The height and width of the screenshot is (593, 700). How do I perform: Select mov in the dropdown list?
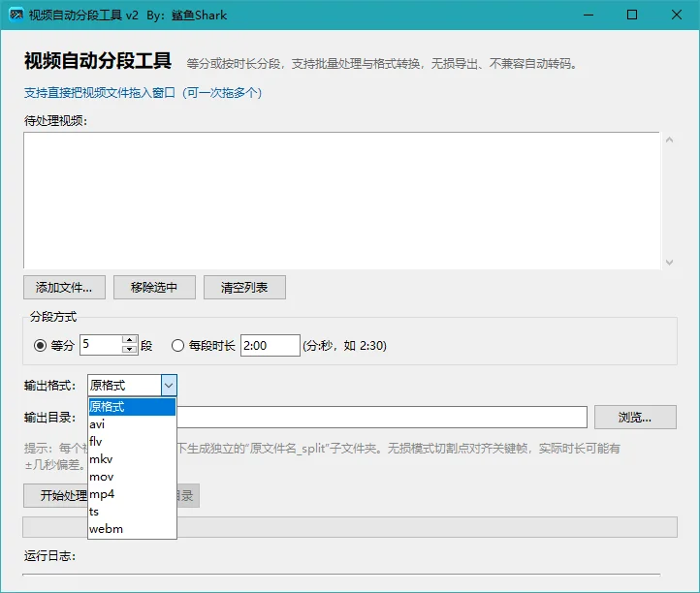(x=132, y=477)
